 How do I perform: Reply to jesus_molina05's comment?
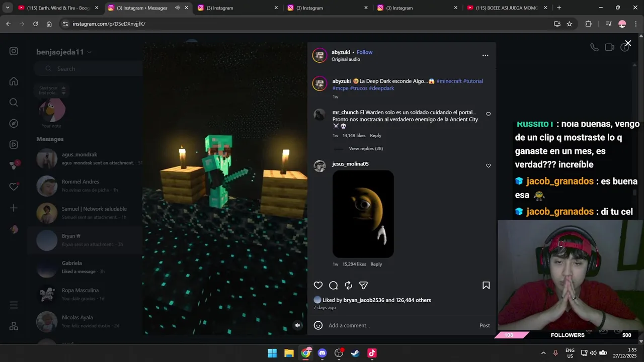point(376,264)
